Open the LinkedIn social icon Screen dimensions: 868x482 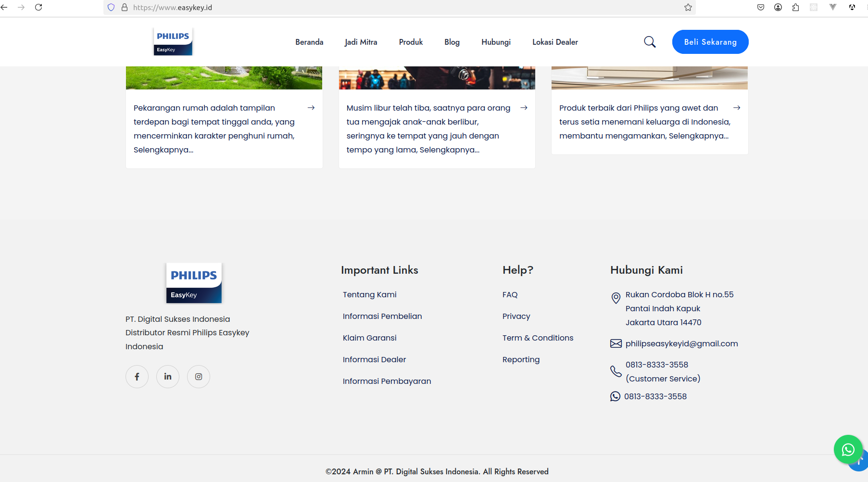coord(168,377)
